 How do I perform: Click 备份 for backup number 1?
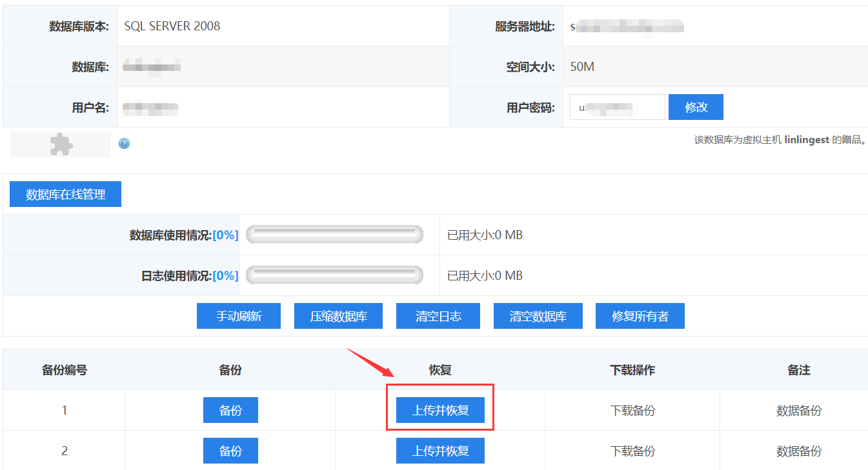pos(230,410)
